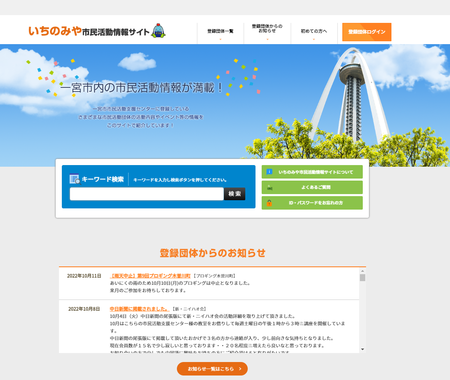Click the blue info icon on about-site button

pos(269,172)
